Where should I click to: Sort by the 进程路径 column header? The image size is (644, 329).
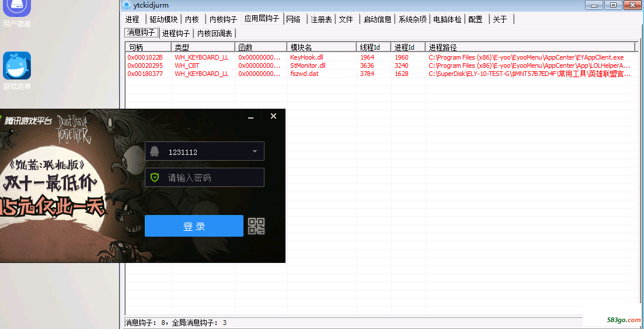530,47
